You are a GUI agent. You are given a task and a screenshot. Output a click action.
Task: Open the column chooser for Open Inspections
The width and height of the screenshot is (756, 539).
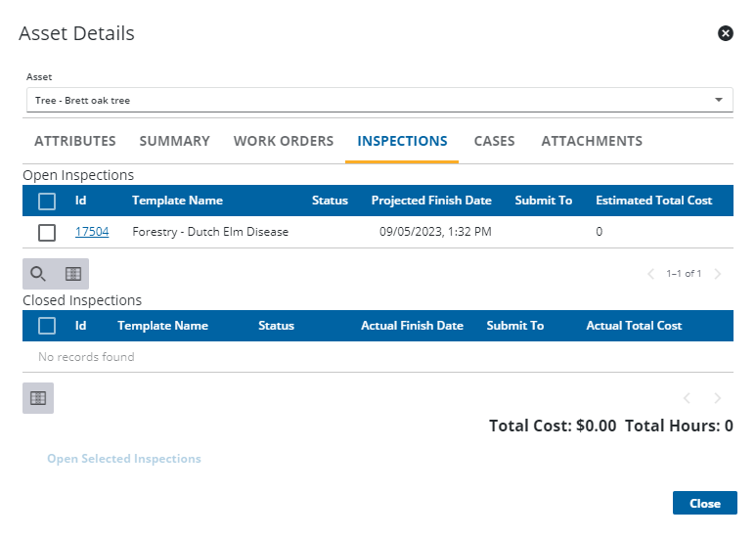click(x=72, y=274)
